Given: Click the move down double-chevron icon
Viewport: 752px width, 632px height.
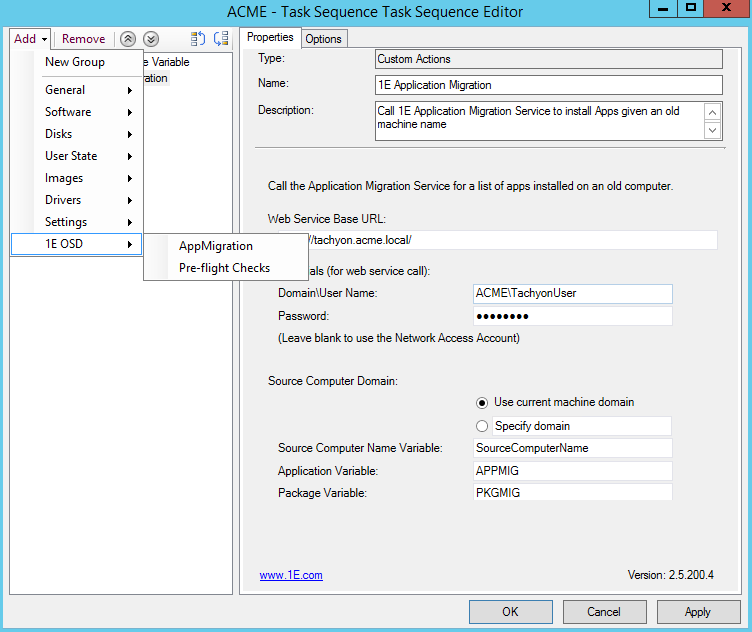Looking at the screenshot, I should [150, 39].
